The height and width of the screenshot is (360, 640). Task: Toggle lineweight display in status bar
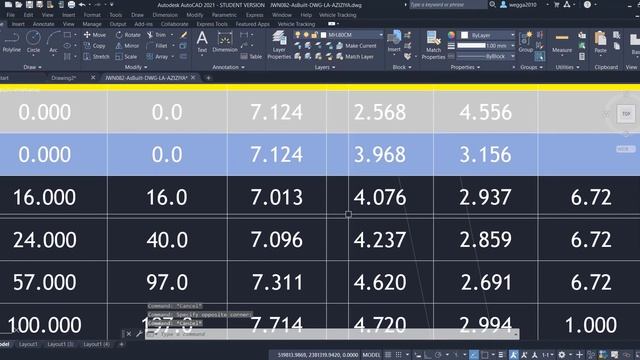[x=501, y=355]
